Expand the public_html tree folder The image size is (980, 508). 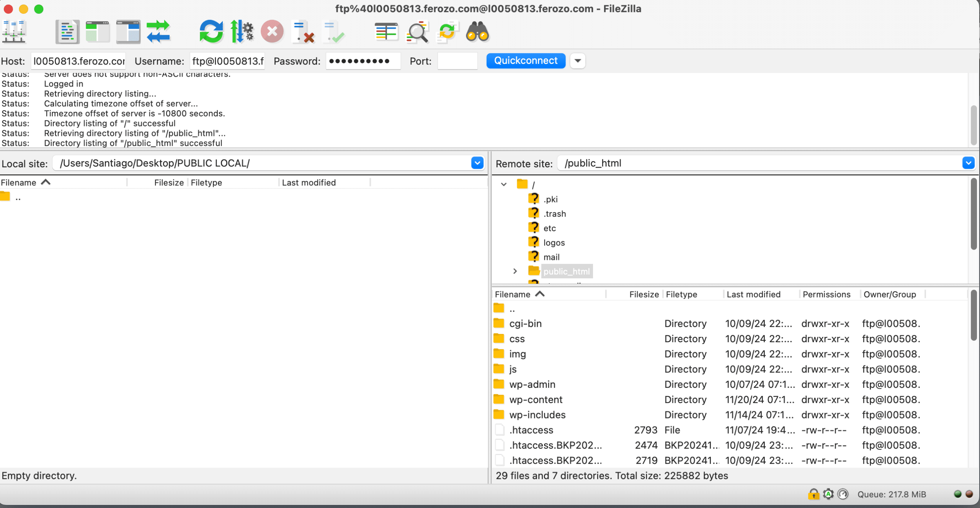pos(515,271)
